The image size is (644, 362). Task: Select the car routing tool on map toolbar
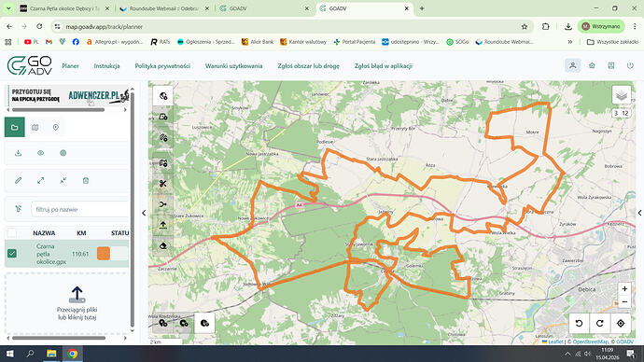[163, 117]
